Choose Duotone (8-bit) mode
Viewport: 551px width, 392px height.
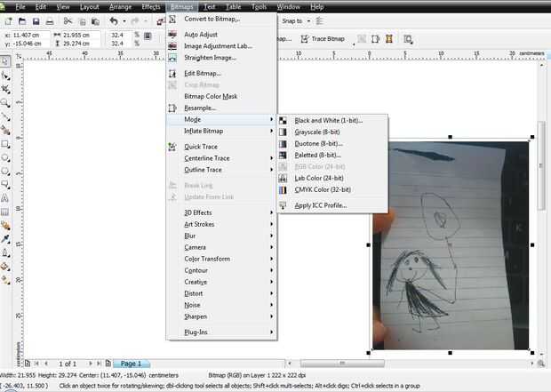tap(332, 144)
